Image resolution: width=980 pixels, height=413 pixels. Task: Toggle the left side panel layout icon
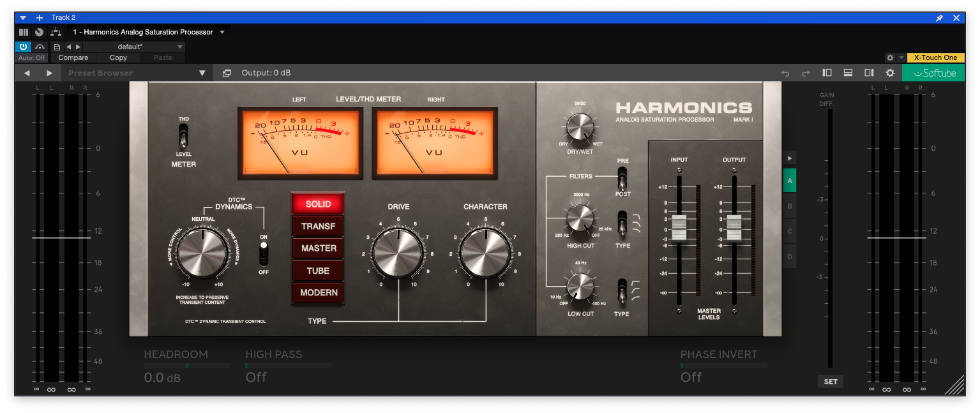click(827, 73)
